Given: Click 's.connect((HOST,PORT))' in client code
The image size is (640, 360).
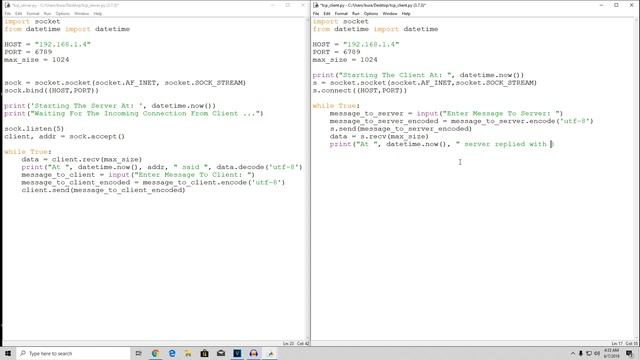Looking at the screenshot, I should [x=360, y=90].
